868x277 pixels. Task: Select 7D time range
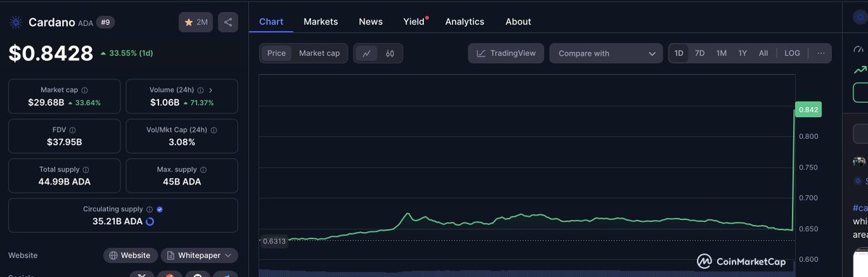[x=700, y=53]
